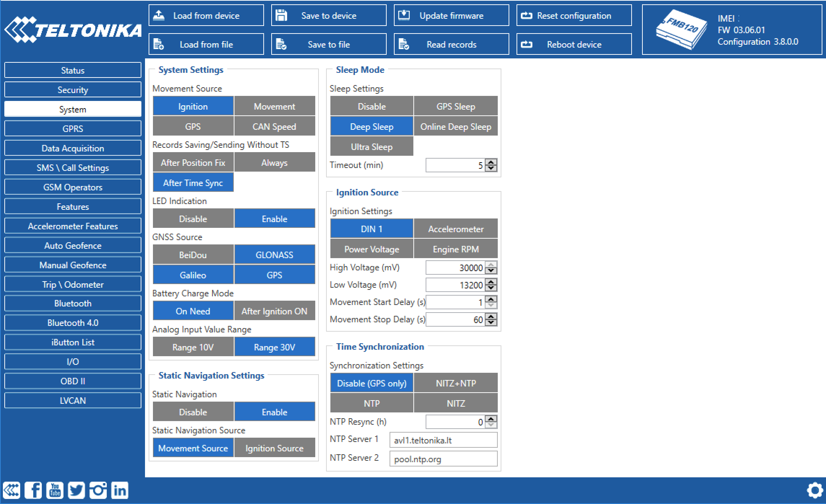Decrease Low Voltage value with down arrow
Screen dimensions: 826x504
point(491,288)
